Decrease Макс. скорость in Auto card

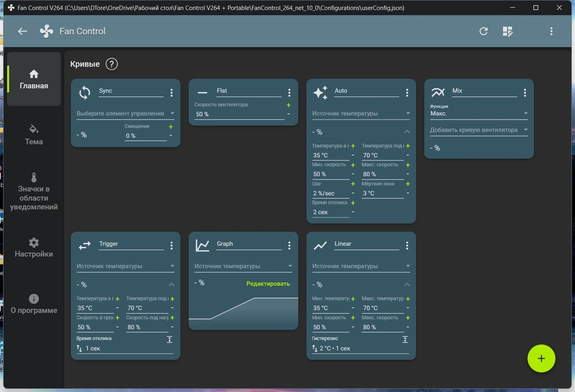click(408, 174)
